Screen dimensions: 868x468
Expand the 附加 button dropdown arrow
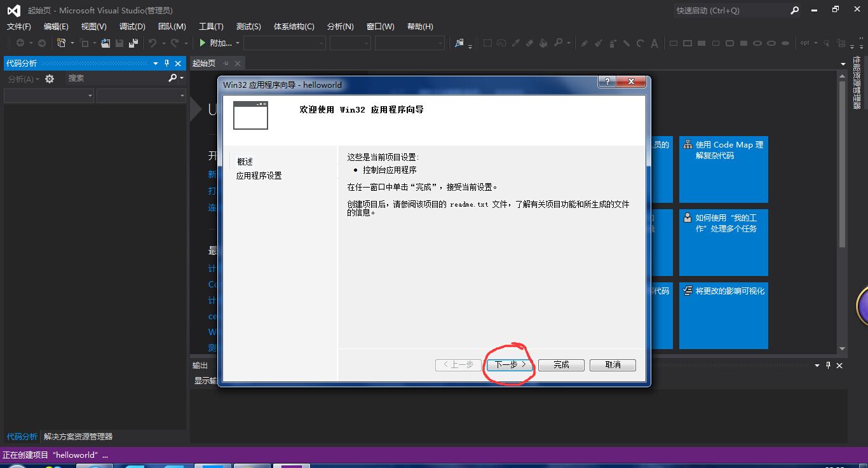238,43
